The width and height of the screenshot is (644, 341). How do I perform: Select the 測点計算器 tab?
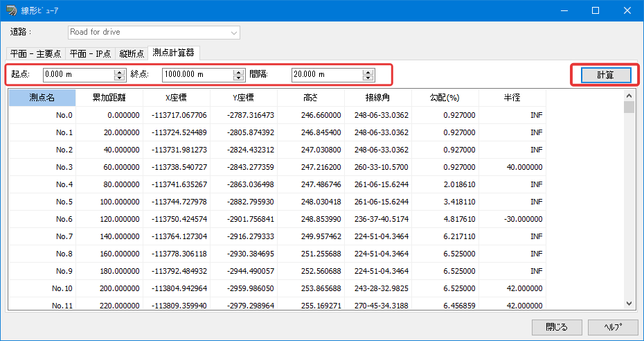[173, 53]
